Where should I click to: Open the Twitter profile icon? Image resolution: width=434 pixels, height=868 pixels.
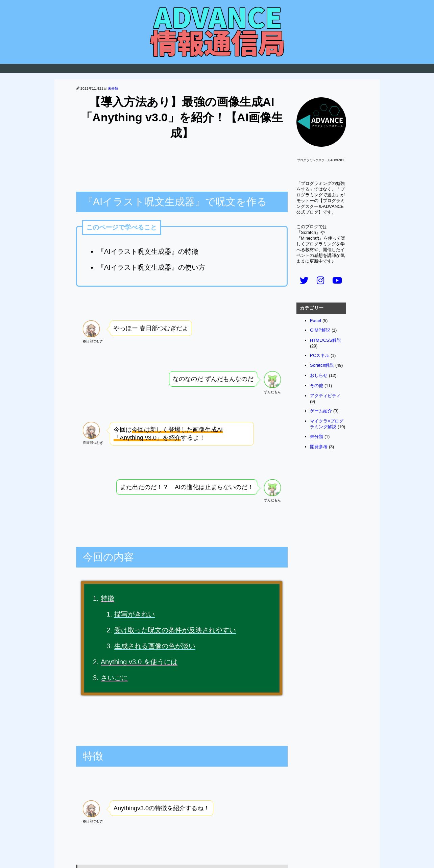tap(304, 280)
